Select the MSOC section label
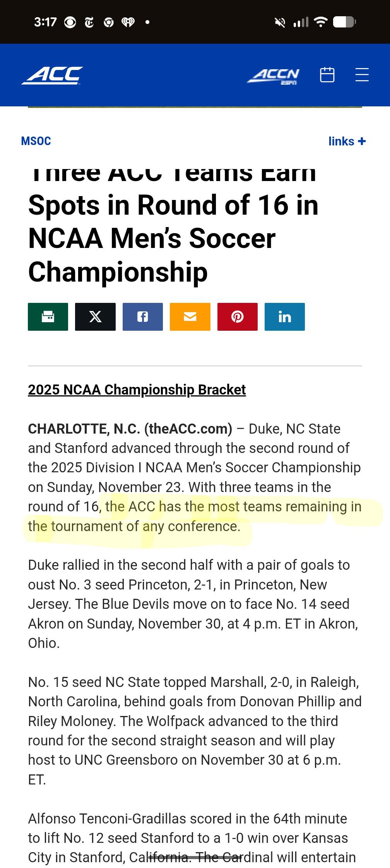Viewport: 390px width, 868px height. click(x=36, y=141)
